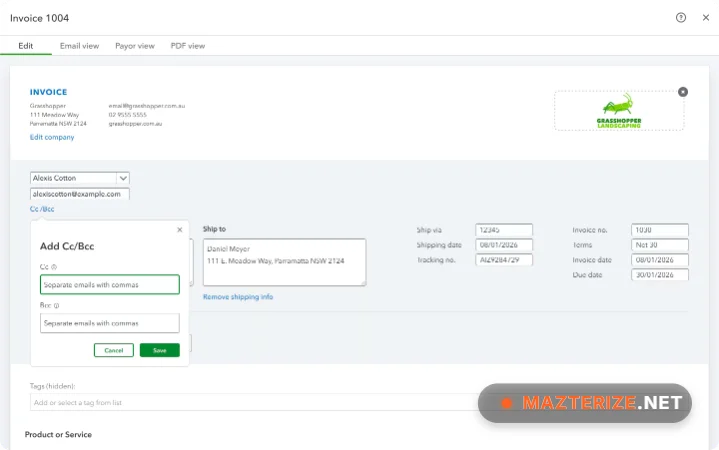Click the customer email field
Viewport: 719px width, 450px height.
coord(80,194)
